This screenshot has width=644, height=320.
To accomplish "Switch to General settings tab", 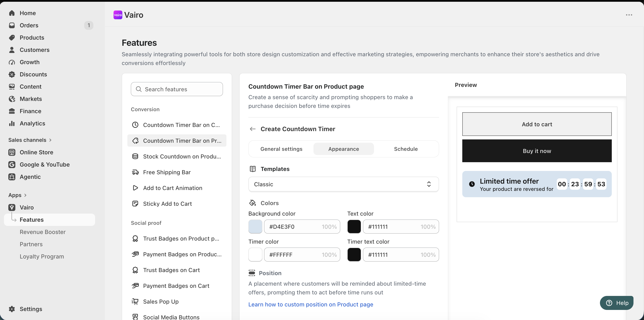I will coord(281,149).
